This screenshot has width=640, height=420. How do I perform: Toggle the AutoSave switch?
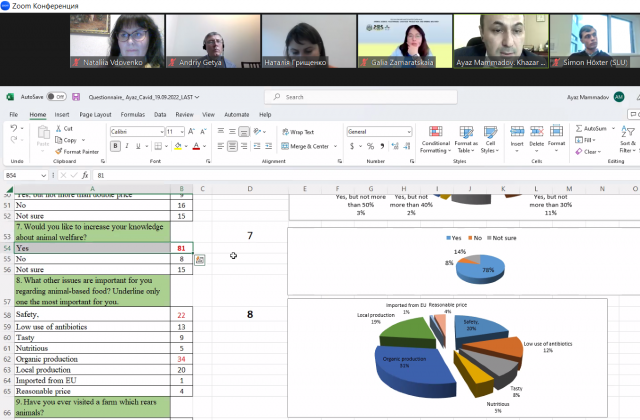click(x=56, y=97)
